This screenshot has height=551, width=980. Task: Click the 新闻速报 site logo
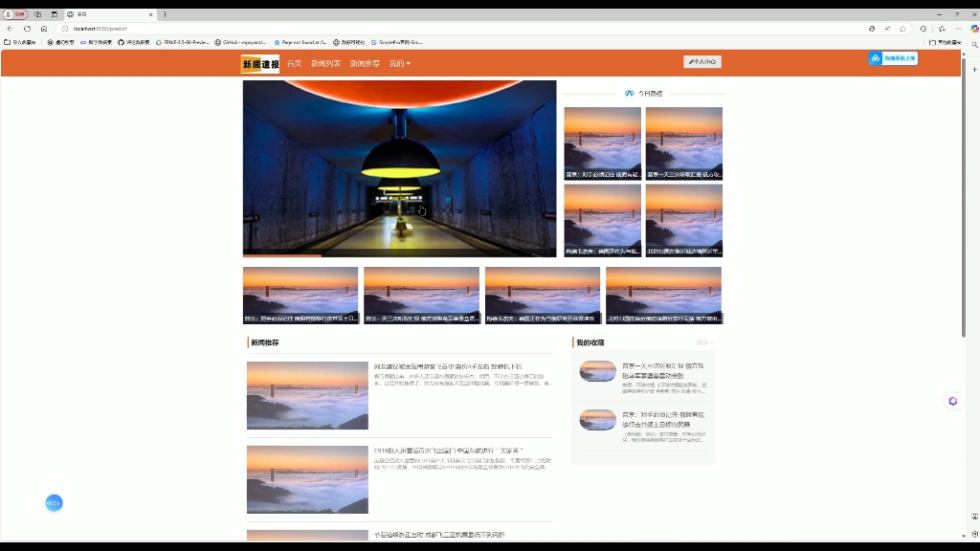point(260,64)
